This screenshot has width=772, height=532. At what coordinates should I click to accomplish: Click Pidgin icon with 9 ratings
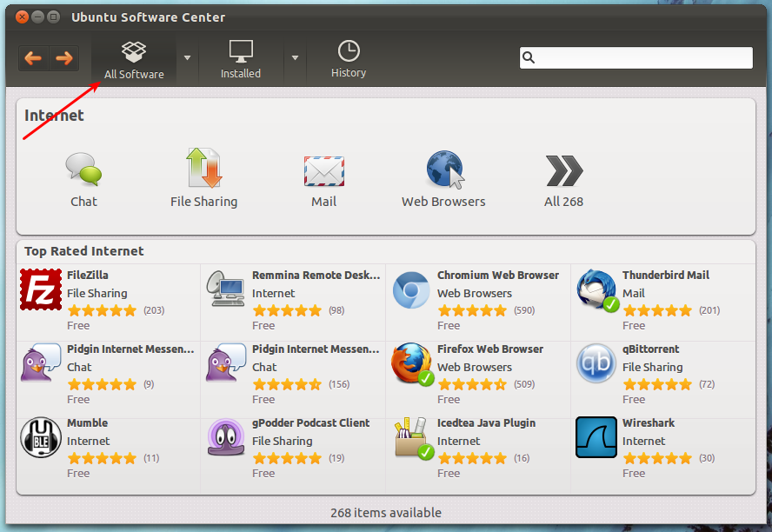[41, 362]
